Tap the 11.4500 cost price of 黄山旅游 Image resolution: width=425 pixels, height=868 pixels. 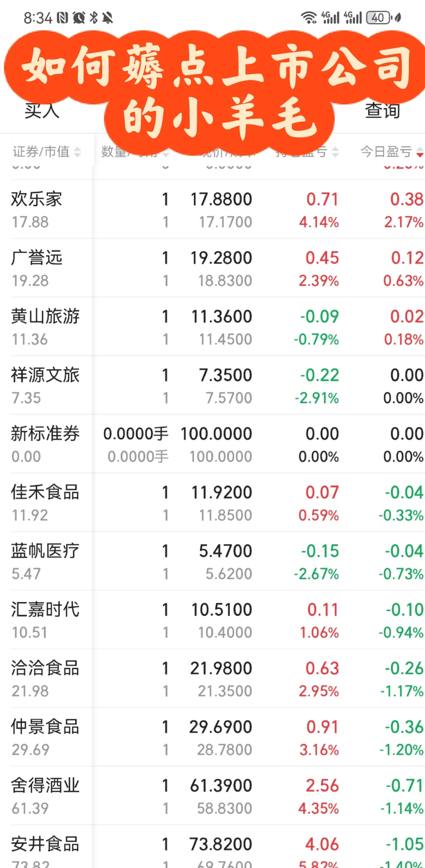tap(225, 339)
